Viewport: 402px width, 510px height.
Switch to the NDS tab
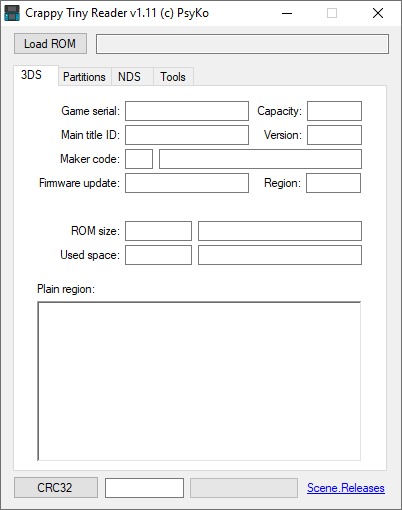point(132,77)
